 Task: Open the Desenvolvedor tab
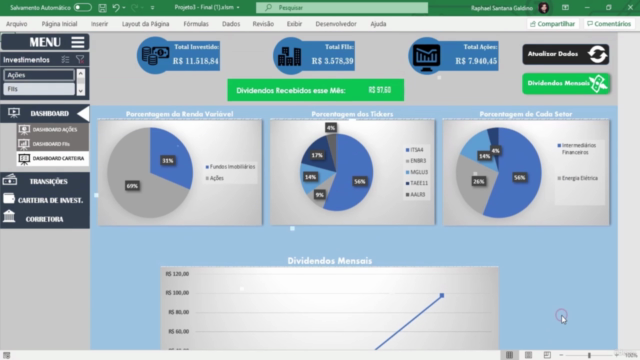pos(336,24)
